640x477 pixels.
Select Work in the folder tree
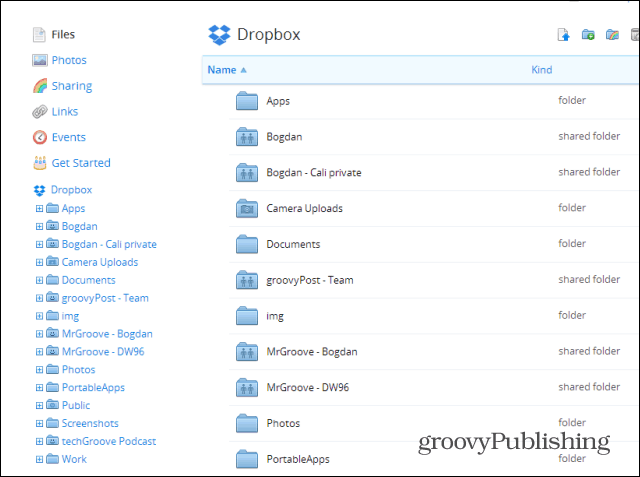[74, 459]
